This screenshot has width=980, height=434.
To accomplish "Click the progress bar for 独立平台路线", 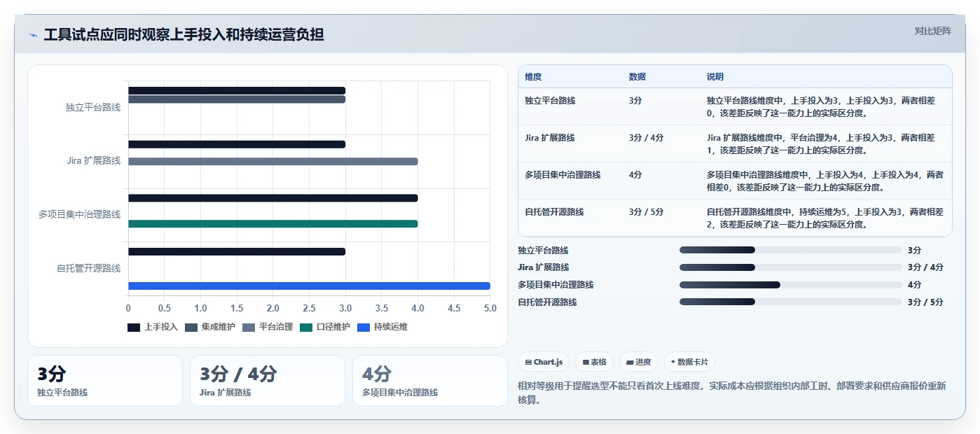I will tap(791, 250).
